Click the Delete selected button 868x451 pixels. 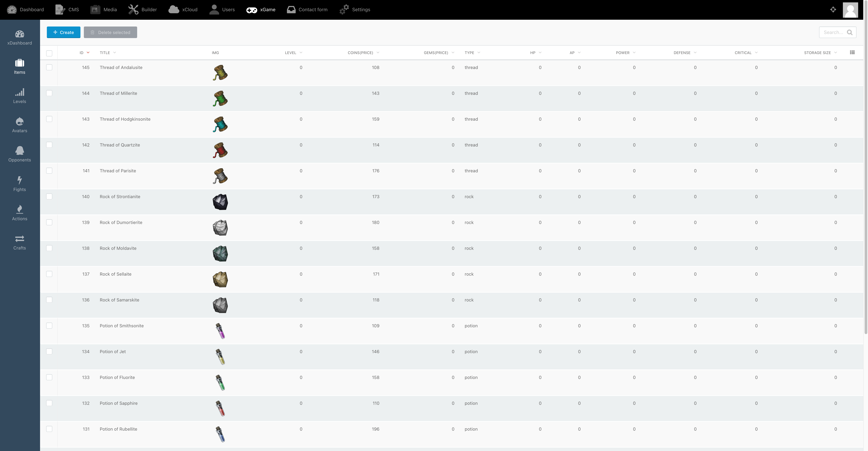[x=110, y=32]
